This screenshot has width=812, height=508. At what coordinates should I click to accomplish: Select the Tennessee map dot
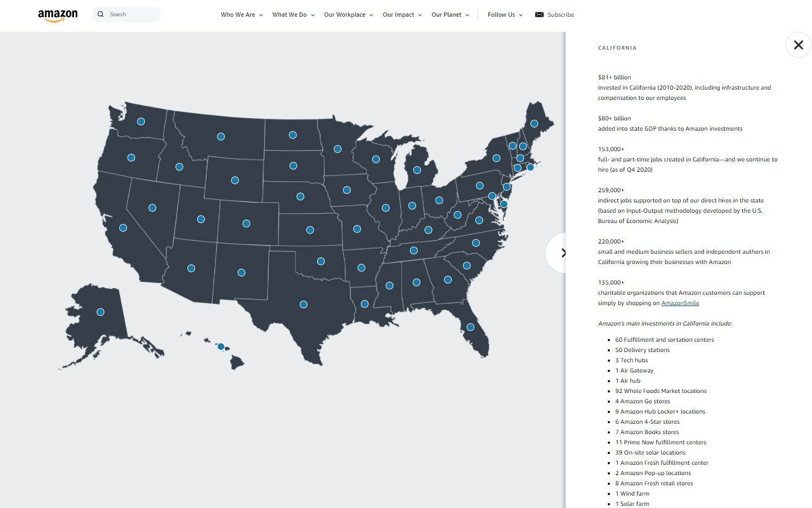[414, 250]
